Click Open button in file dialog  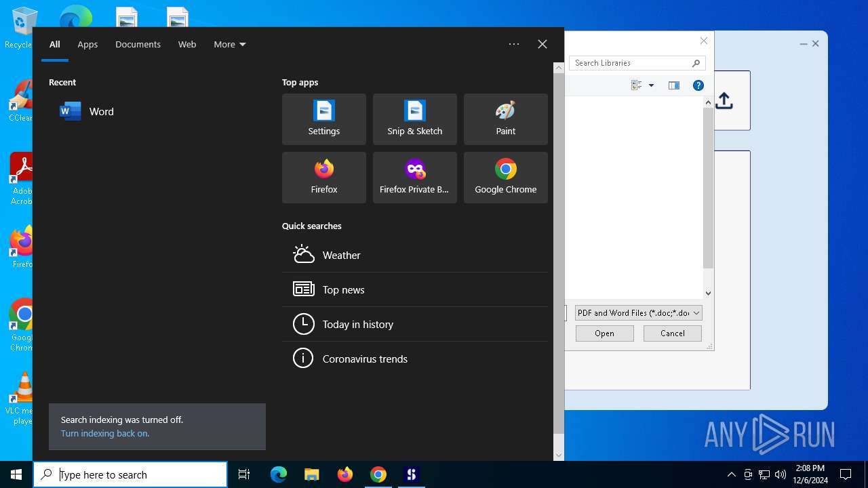[605, 333]
